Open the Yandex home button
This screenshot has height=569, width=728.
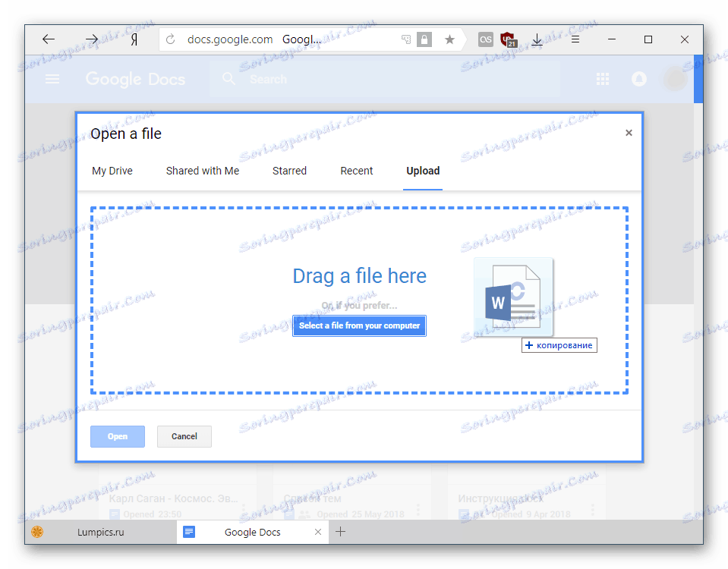(134, 40)
